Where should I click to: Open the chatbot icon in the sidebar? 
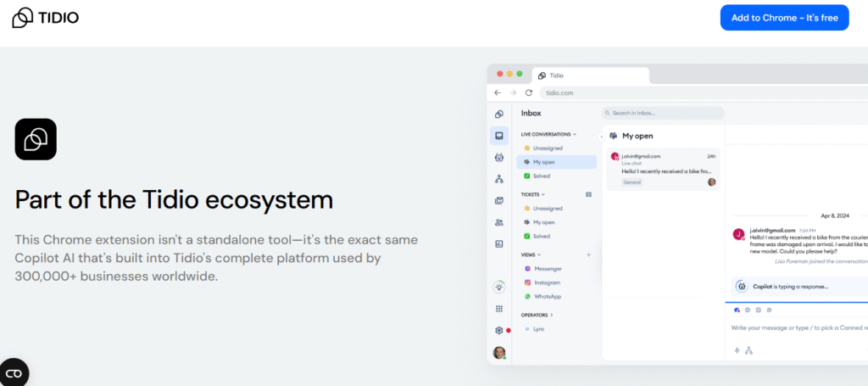[x=499, y=158]
